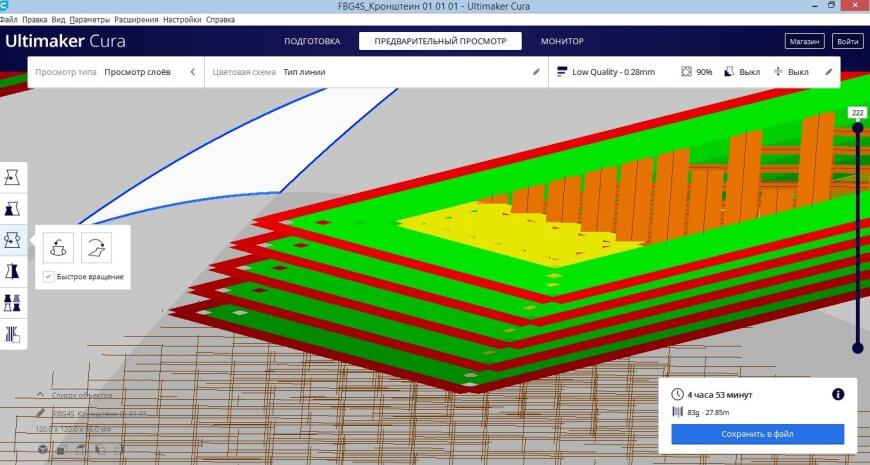Click the infill 90% icon
Image resolution: width=870 pixels, height=465 pixels.
(x=686, y=72)
